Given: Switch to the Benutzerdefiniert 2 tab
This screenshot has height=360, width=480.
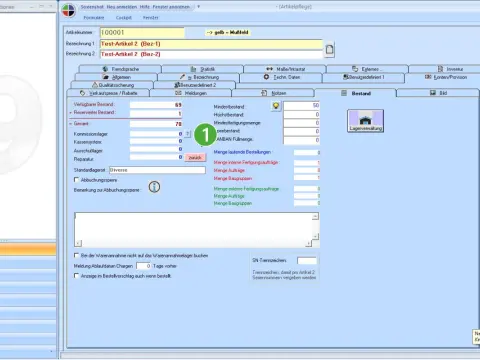Looking at the screenshot, I should point(195,85).
